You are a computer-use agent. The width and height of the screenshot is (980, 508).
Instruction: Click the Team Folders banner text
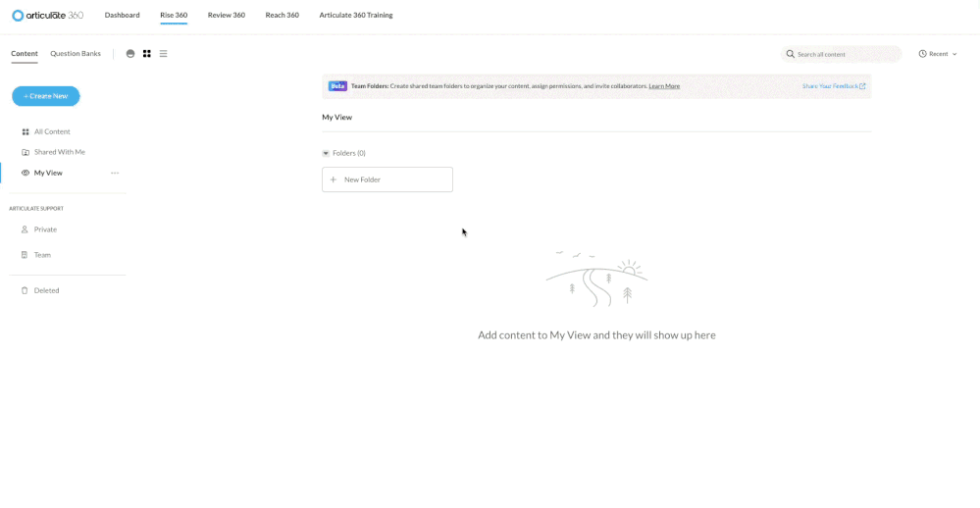click(x=498, y=86)
